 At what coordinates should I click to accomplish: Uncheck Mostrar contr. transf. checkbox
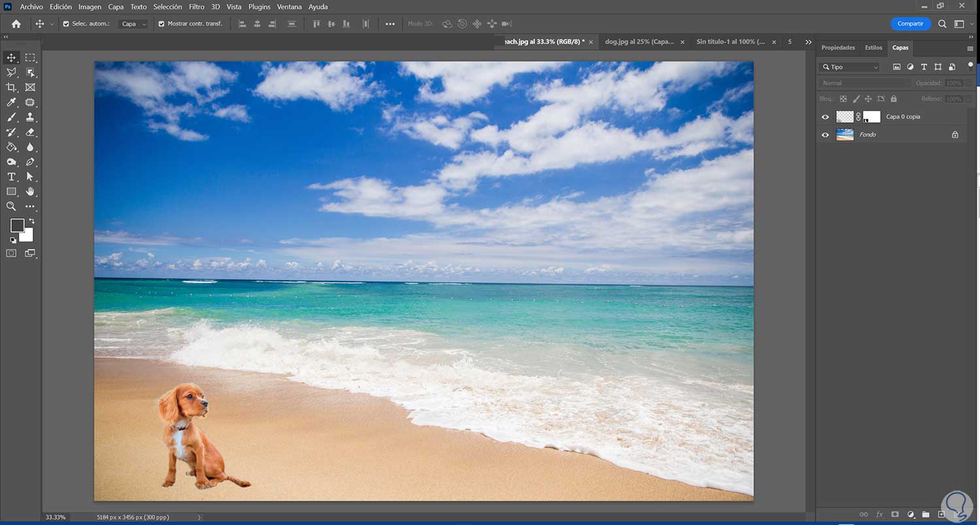(161, 24)
